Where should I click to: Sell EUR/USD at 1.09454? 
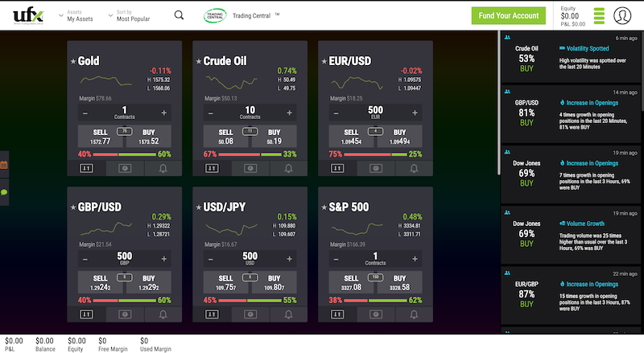(x=351, y=136)
